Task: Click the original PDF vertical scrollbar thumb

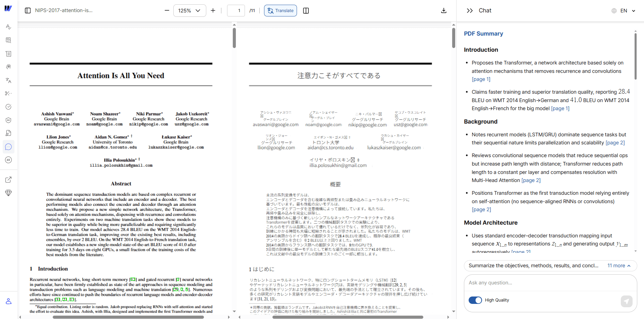Action: pyautogui.click(x=234, y=38)
